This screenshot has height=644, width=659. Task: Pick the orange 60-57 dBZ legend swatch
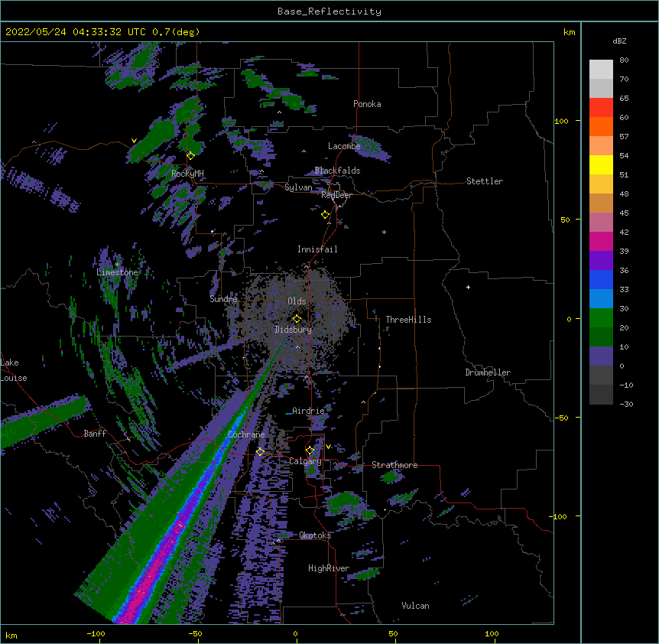601,126
